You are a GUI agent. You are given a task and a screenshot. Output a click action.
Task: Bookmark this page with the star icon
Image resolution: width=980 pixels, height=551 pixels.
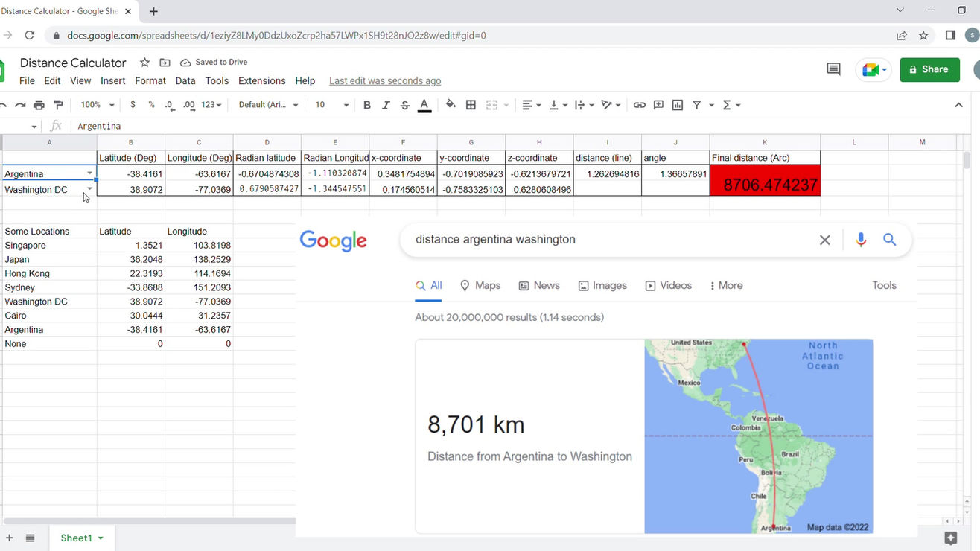point(923,35)
